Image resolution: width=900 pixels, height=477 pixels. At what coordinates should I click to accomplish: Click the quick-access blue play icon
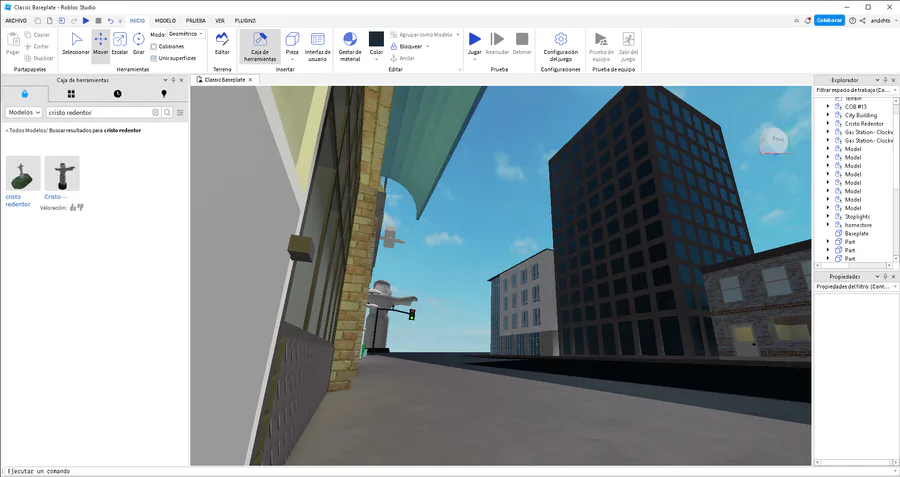(x=86, y=21)
